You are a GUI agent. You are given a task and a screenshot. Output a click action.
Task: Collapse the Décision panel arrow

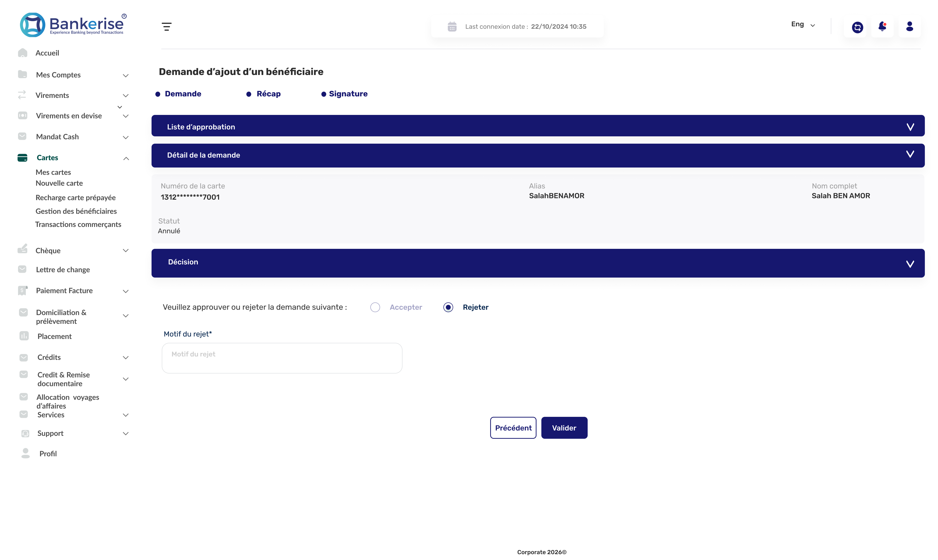point(910,264)
